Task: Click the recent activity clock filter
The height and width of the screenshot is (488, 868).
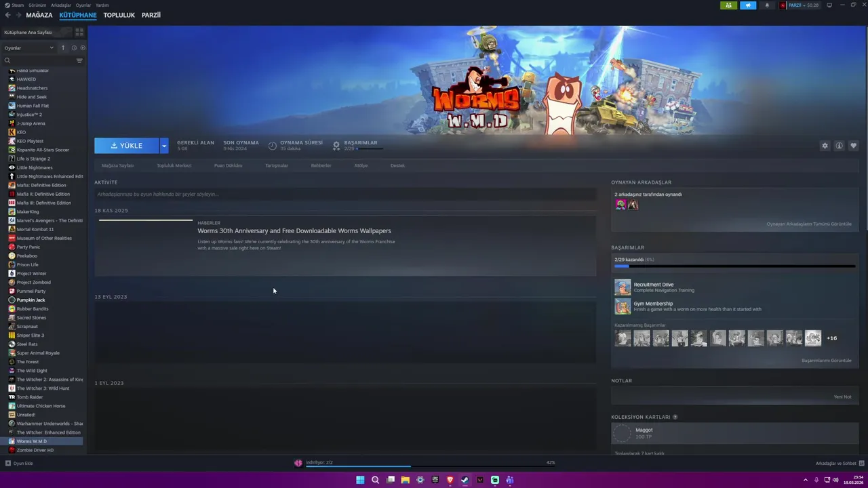Action: 74,48
